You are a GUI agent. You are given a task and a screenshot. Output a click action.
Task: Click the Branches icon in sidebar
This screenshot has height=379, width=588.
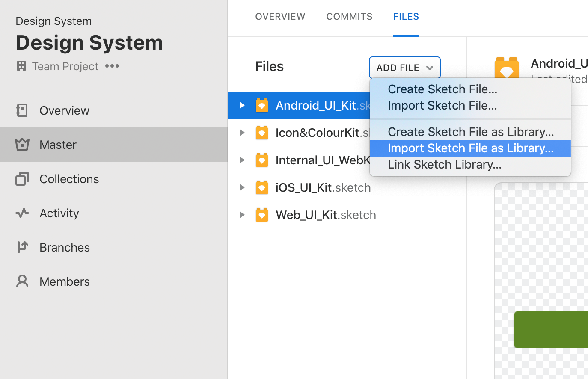click(x=22, y=247)
